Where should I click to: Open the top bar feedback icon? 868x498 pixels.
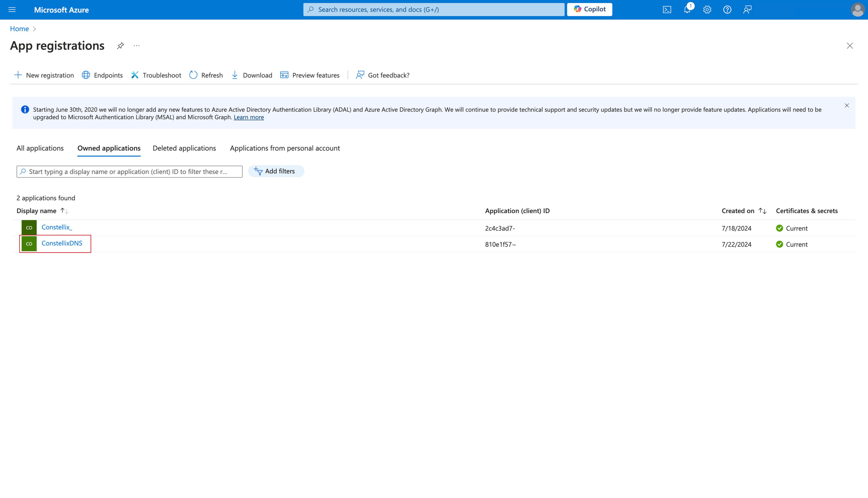(x=747, y=10)
